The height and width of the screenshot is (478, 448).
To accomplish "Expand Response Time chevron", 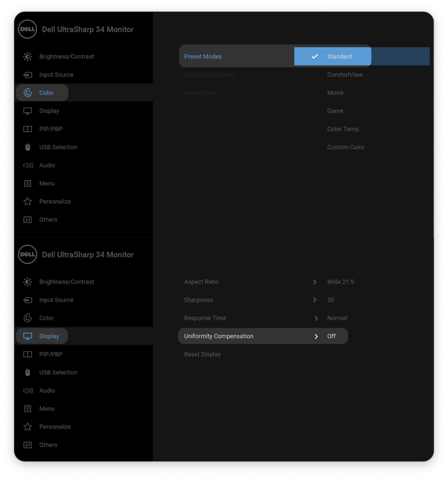I will (x=316, y=318).
